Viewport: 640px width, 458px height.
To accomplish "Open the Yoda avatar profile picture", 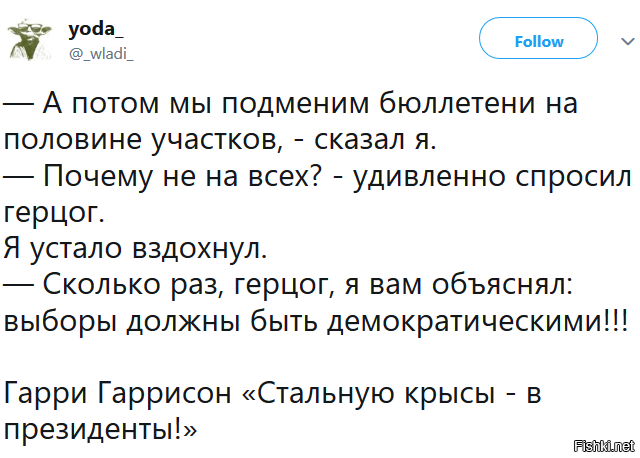I will pos(29,40).
